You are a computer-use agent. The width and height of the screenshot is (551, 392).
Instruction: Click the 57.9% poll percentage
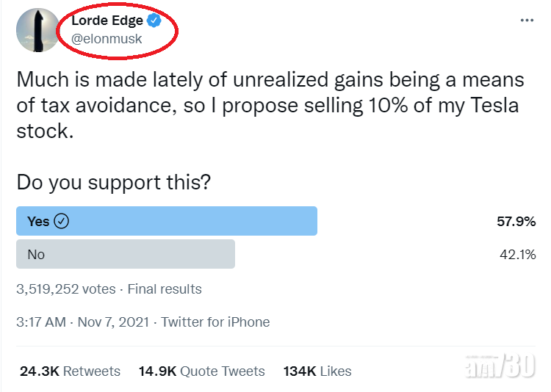click(516, 221)
